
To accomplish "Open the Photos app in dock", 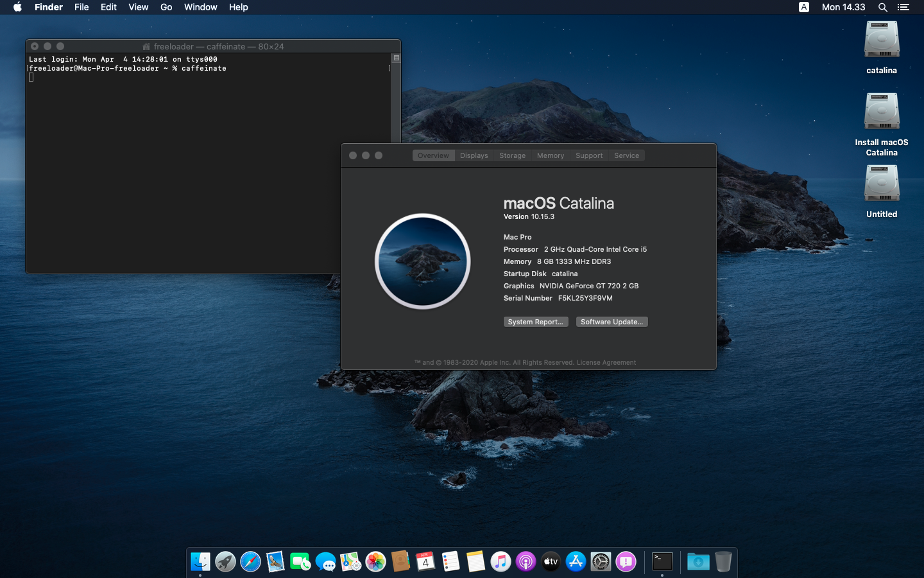I will point(375,562).
